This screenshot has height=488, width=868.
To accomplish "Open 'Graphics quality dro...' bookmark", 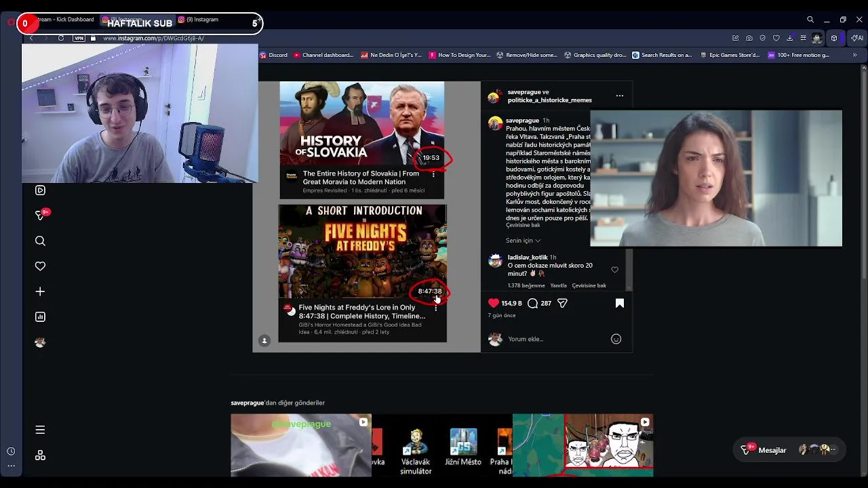I will click(x=595, y=55).
